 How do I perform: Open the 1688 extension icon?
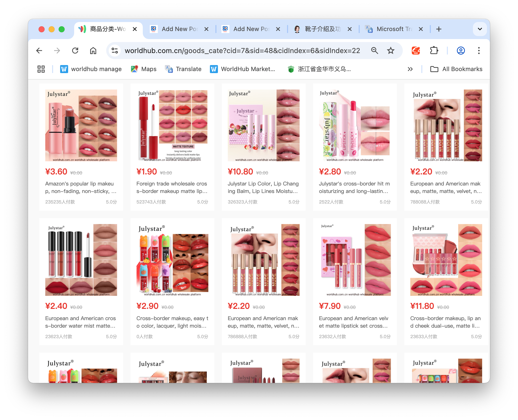tap(416, 51)
